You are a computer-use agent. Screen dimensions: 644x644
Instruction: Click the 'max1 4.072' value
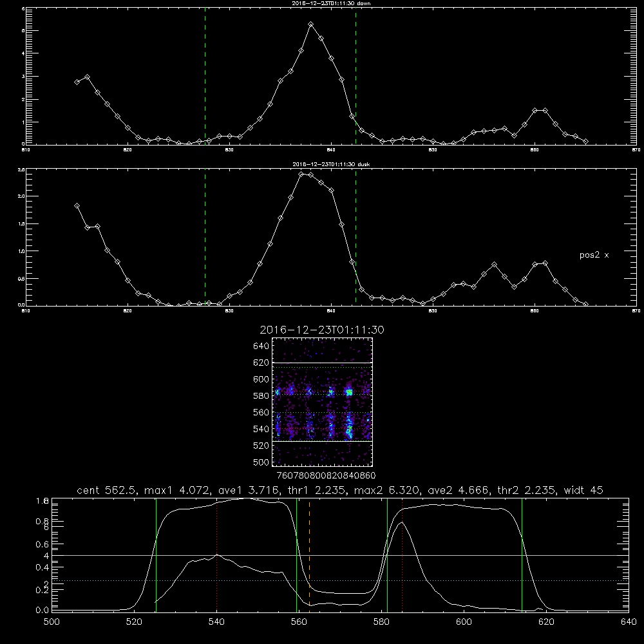click(176, 490)
